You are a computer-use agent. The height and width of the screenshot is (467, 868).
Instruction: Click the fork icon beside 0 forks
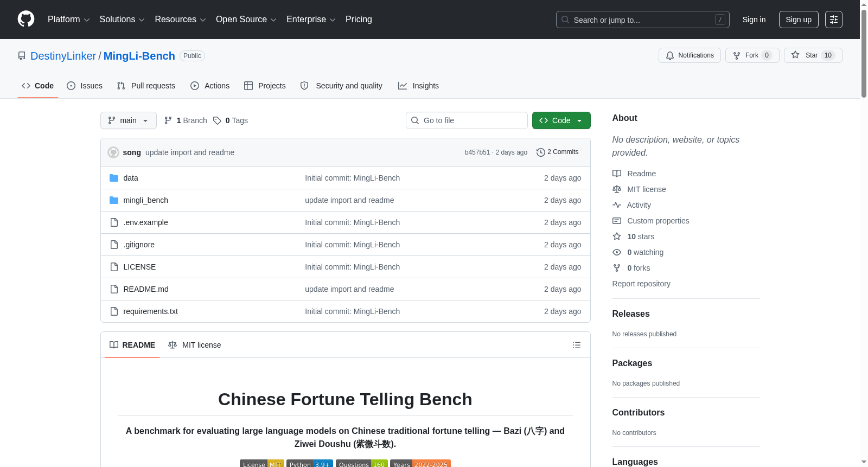click(617, 268)
